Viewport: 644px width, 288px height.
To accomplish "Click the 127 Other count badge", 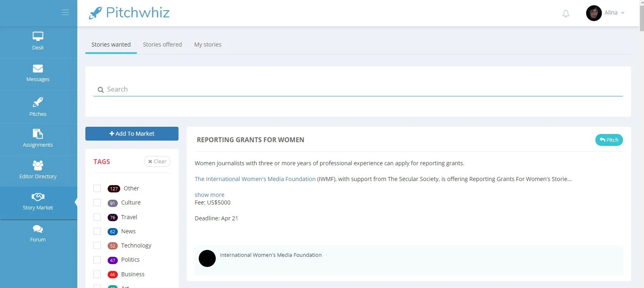I will (114, 189).
